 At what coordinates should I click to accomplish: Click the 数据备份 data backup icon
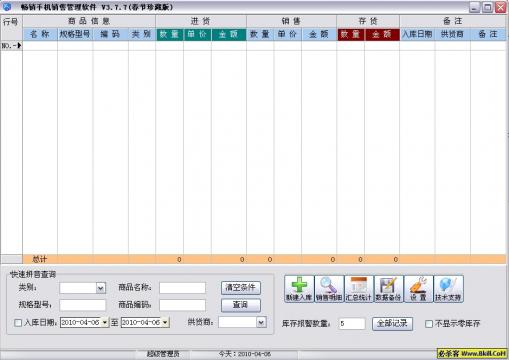(388, 289)
